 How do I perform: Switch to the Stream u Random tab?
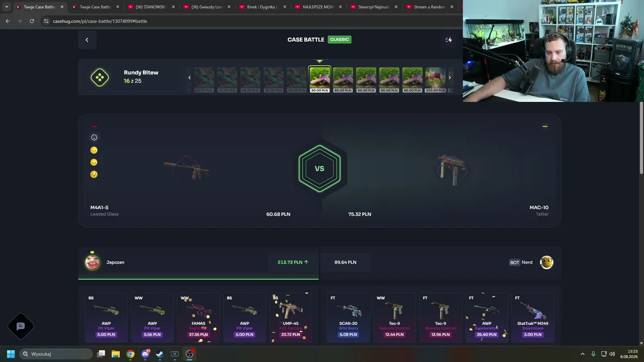[430, 7]
